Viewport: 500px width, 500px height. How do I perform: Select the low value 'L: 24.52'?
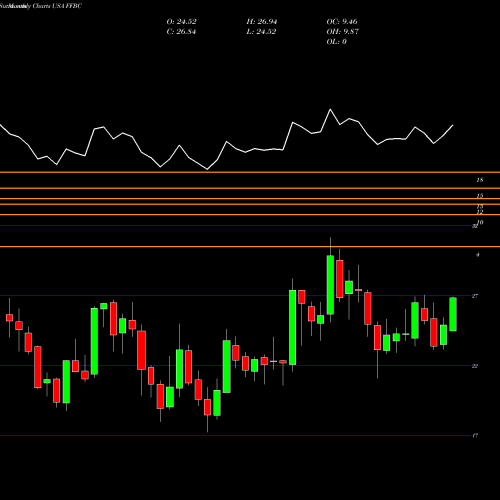click(261, 32)
